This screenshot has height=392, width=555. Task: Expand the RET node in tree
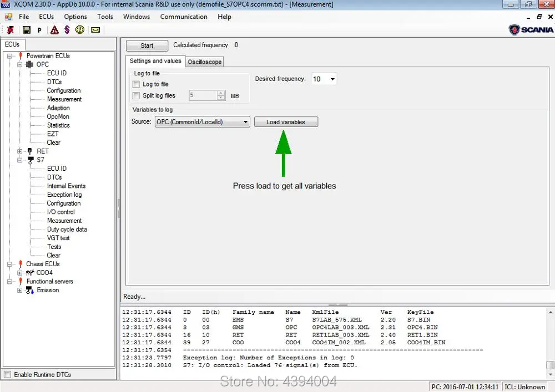pos(20,151)
